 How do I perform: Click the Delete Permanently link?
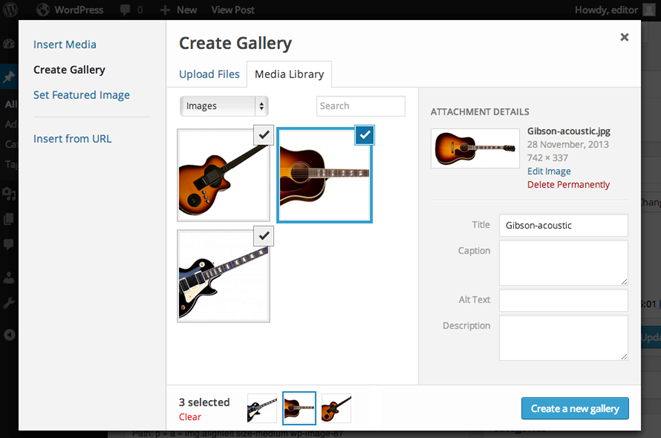click(x=568, y=185)
